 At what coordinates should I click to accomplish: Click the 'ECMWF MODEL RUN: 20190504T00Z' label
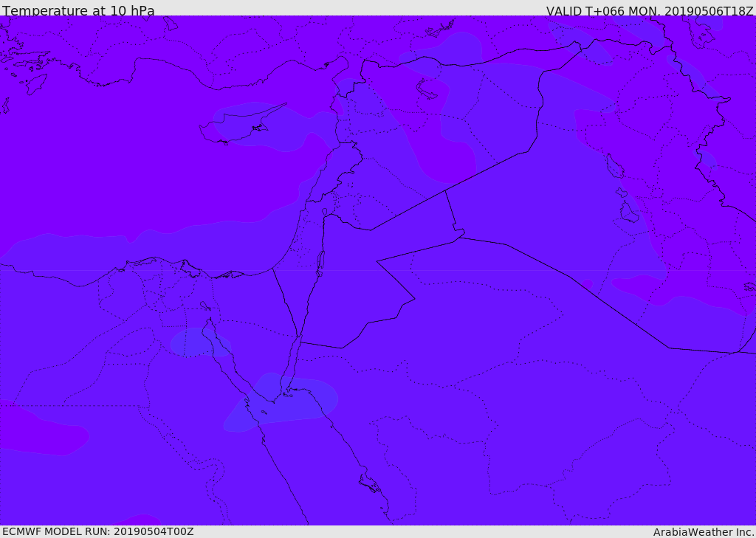tap(98, 531)
